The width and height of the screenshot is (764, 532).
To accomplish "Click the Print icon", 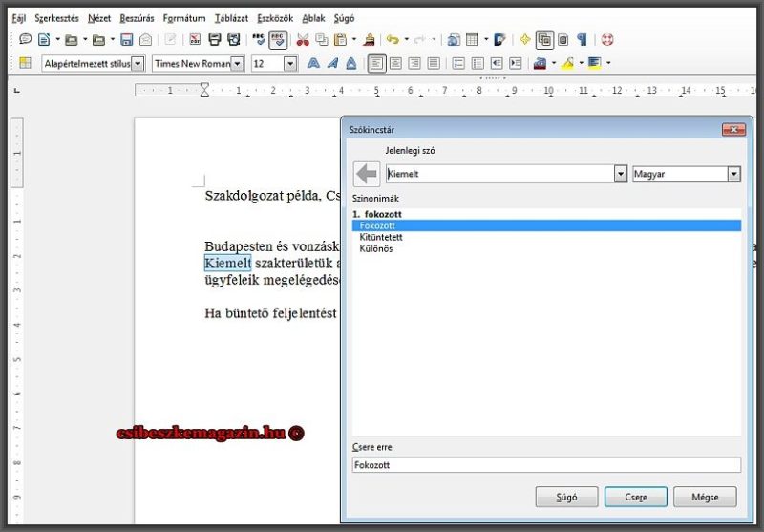I will click(x=214, y=39).
